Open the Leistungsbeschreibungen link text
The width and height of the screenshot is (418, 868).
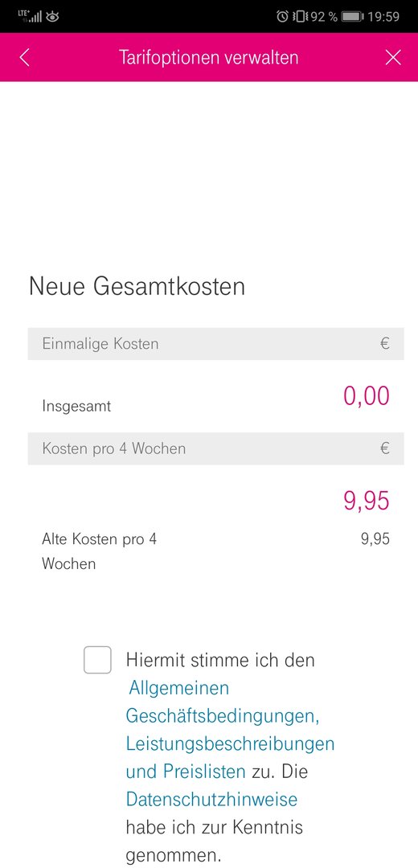tap(230, 743)
